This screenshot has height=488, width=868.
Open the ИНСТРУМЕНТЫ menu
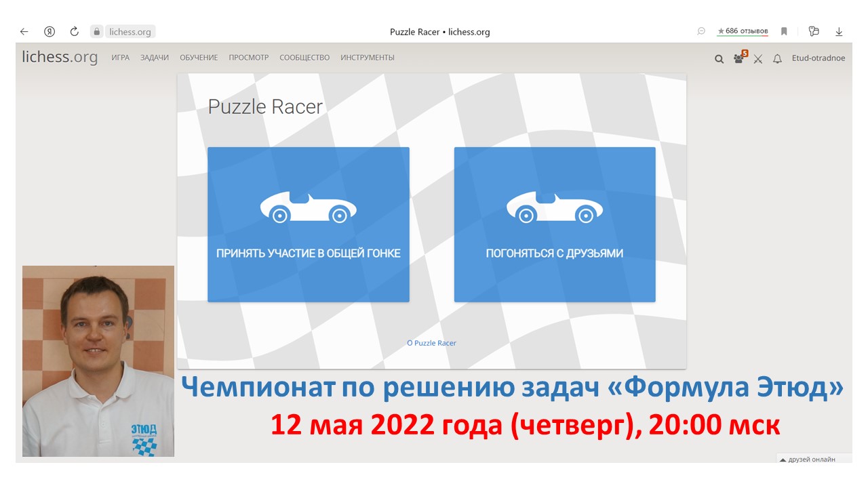coord(368,58)
